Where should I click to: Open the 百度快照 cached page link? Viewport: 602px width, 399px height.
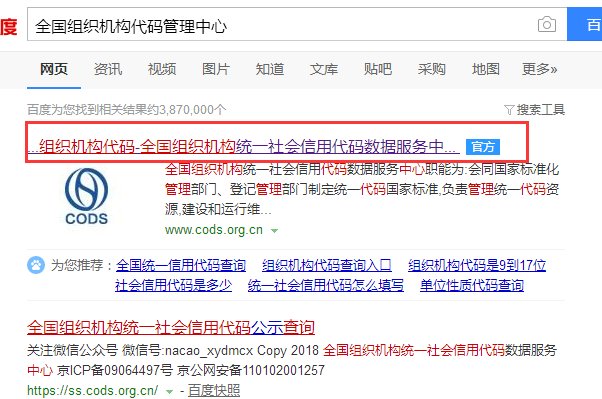pos(214,391)
